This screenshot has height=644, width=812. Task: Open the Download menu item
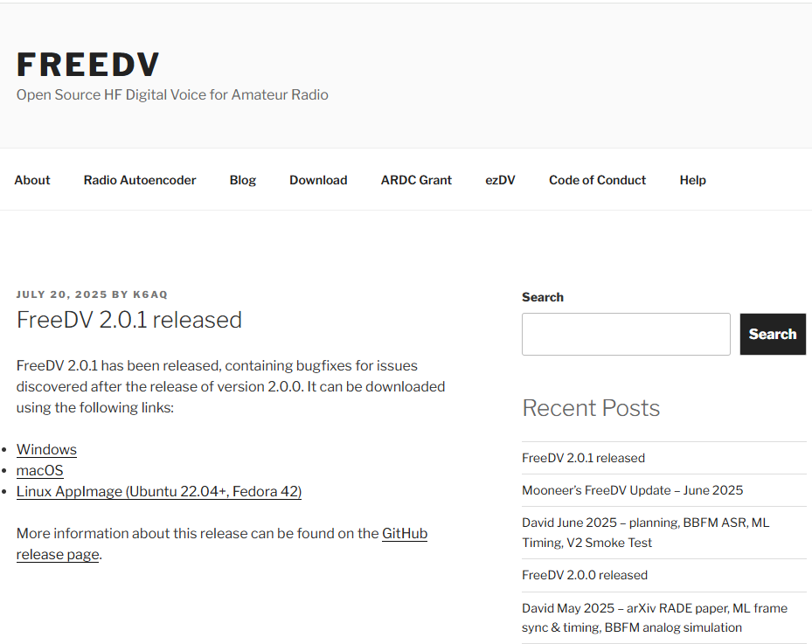pos(318,180)
